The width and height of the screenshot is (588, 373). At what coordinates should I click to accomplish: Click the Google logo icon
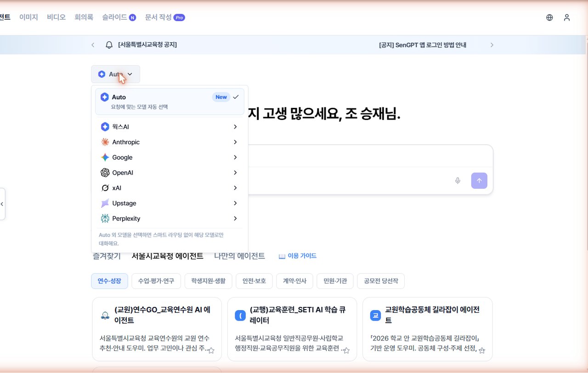(105, 157)
